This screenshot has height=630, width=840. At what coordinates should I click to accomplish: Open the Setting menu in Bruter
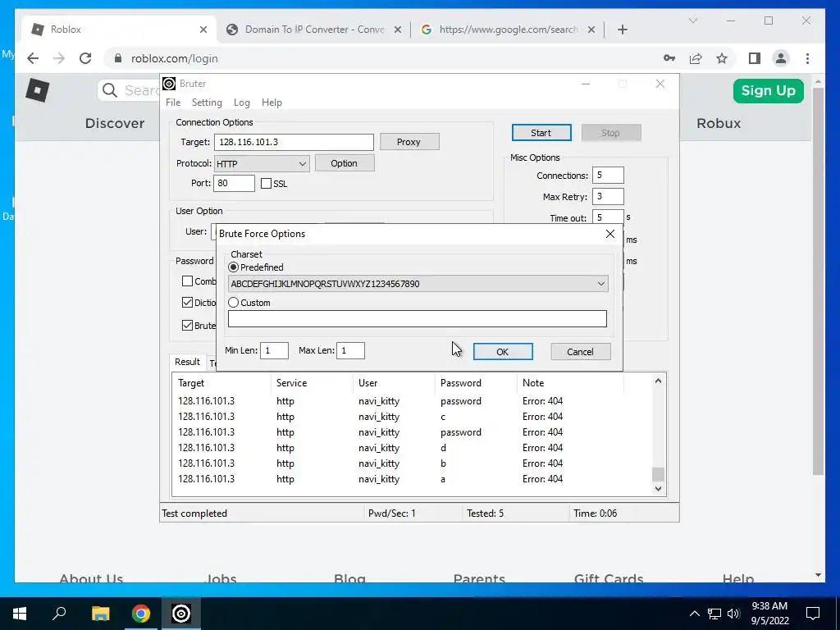[207, 103]
